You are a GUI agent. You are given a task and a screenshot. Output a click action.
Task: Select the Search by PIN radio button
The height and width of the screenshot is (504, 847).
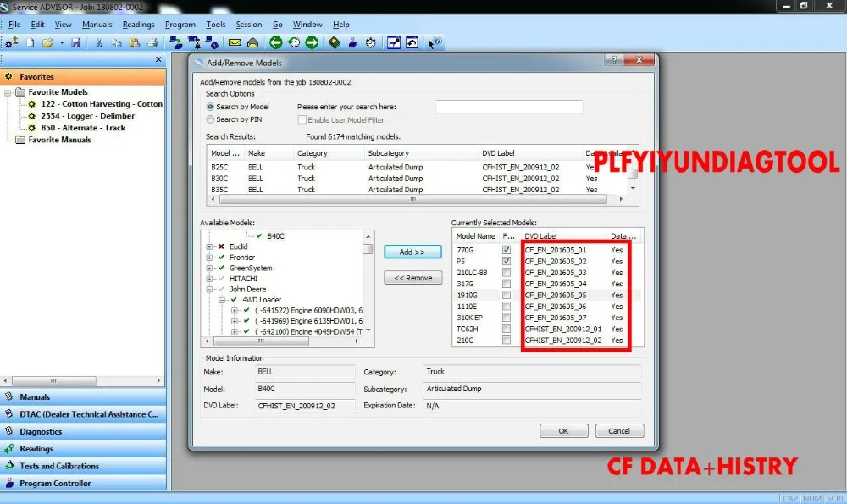[210, 119]
